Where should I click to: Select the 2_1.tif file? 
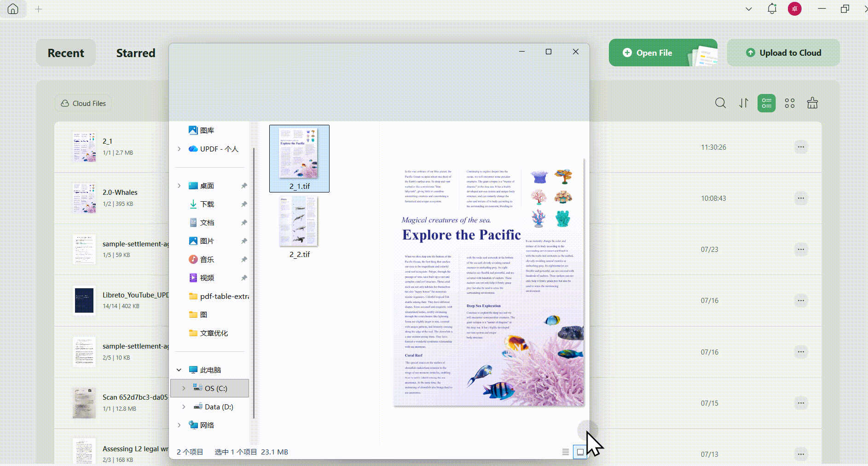[299, 158]
